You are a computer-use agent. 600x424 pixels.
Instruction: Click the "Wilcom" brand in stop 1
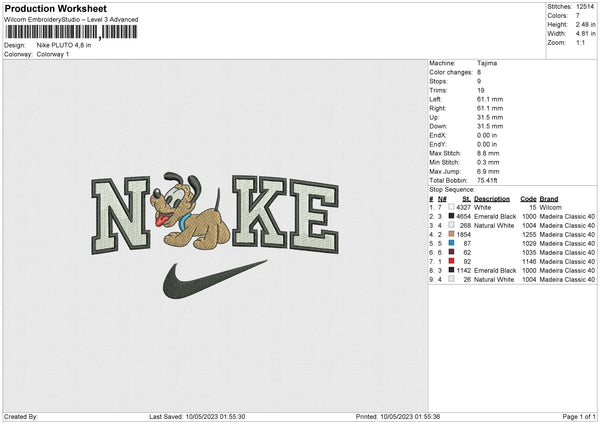pos(550,207)
